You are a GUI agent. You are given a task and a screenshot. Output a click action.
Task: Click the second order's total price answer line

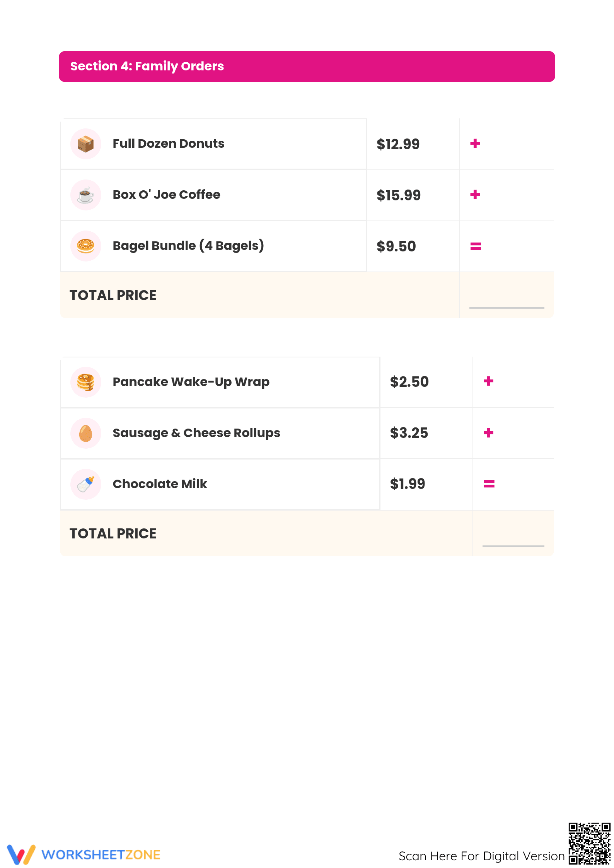(513, 546)
